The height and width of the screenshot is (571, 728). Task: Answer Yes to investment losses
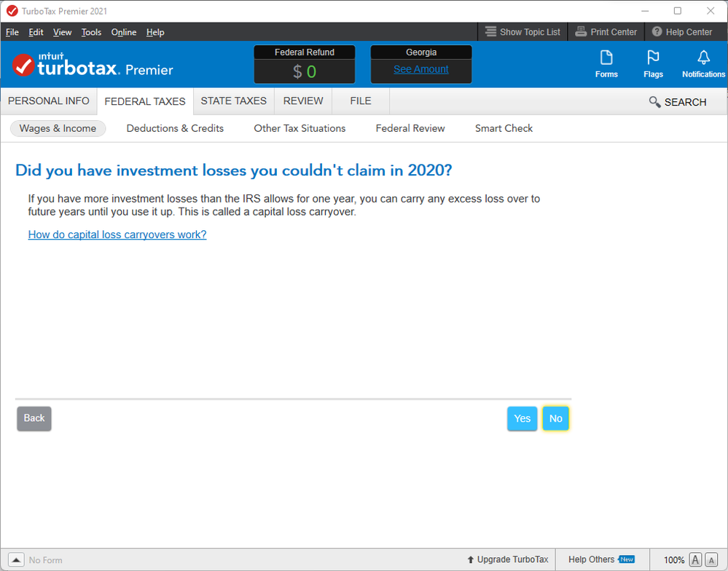tap(522, 418)
